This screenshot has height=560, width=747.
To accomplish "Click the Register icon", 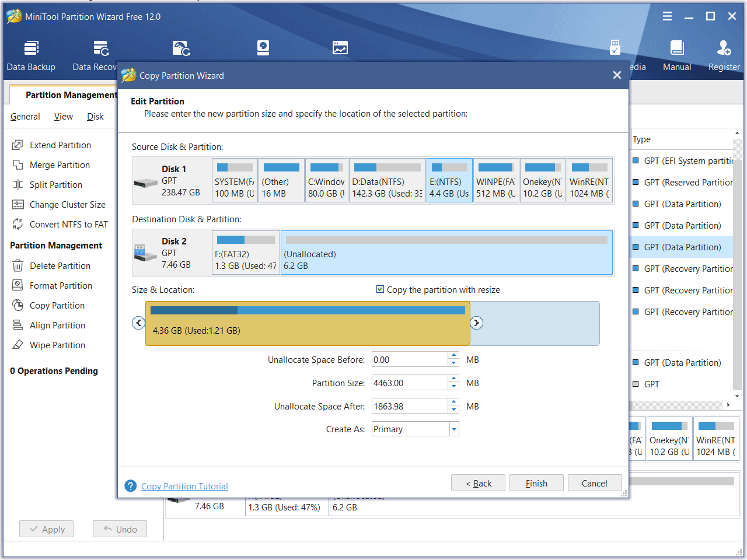I will (724, 48).
